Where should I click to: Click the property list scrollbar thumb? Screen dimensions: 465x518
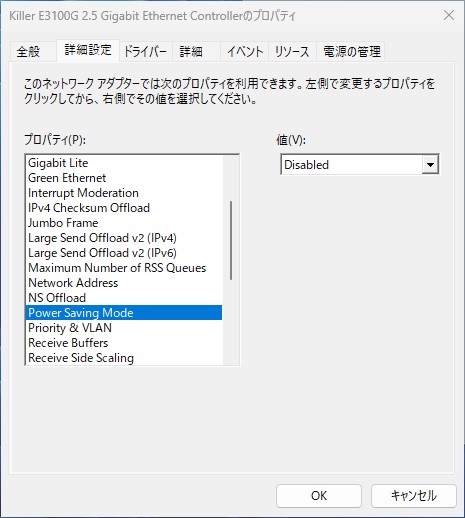point(231,240)
